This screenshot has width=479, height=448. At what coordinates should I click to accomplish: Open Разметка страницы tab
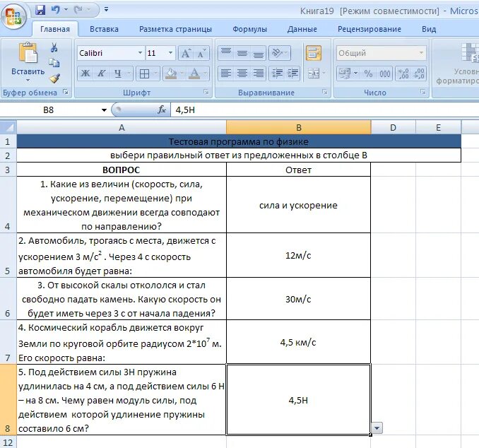click(175, 29)
